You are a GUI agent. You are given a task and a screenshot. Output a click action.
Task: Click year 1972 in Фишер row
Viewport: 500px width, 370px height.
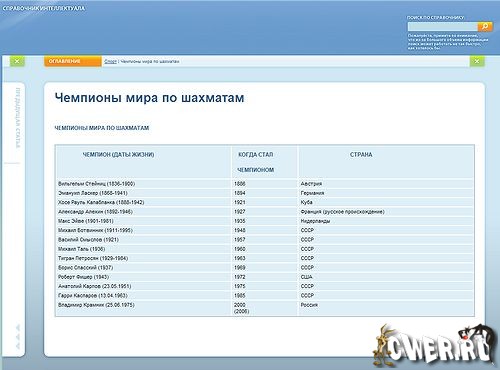[x=240, y=277]
